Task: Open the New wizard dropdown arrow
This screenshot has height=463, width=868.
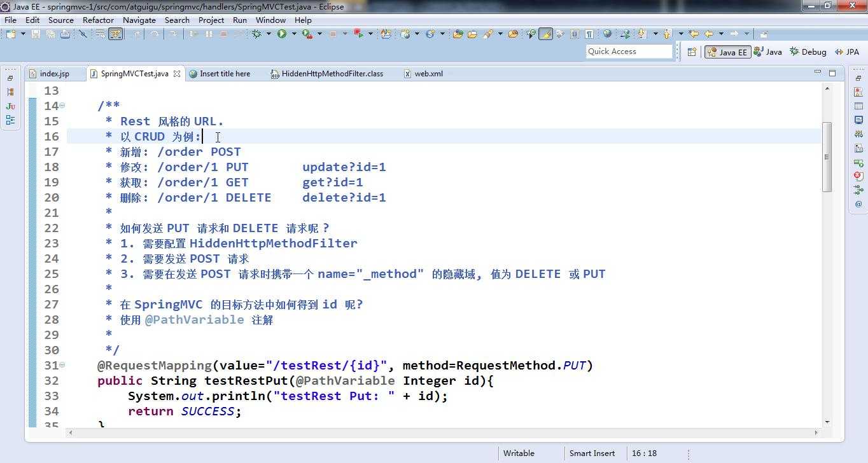Action: 23,34
